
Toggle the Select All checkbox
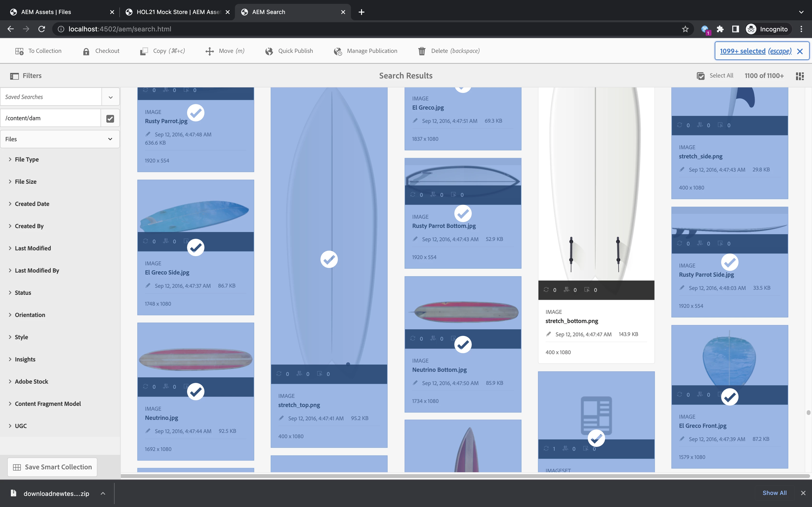point(701,76)
